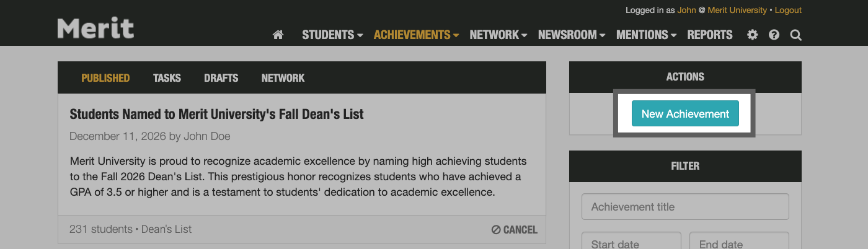868x249 pixels.
Task: Open the Reports page
Action: coord(709,35)
